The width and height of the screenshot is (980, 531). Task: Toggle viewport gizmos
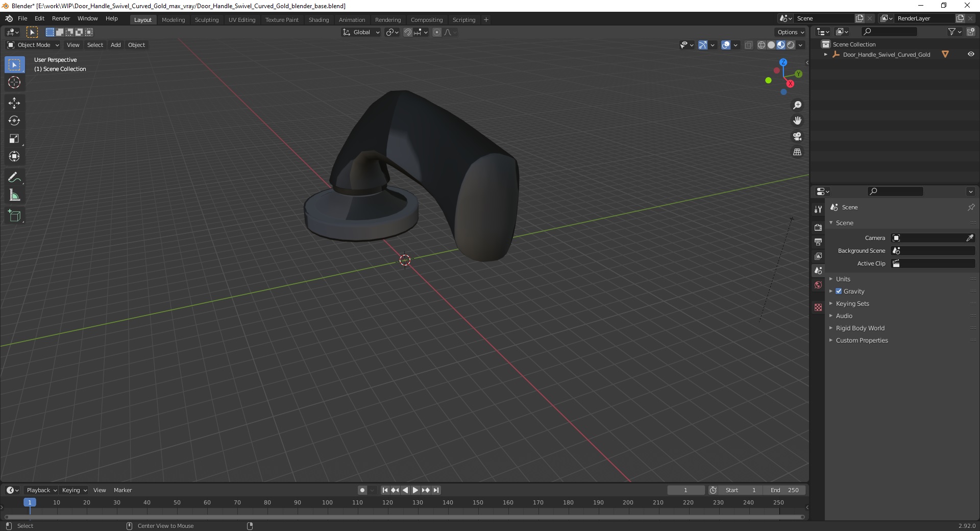pos(703,45)
